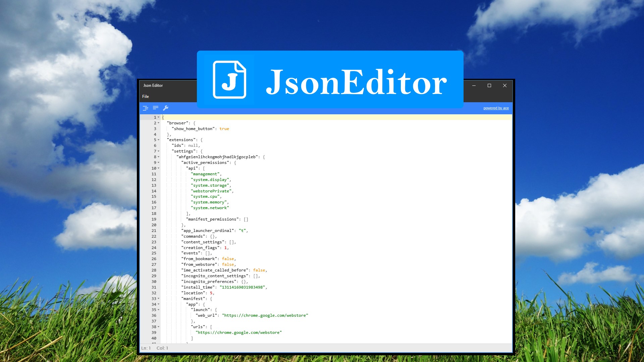Viewport: 644px width, 362px height.
Task: Click the compact JSON lines icon
Action: tap(156, 108)
